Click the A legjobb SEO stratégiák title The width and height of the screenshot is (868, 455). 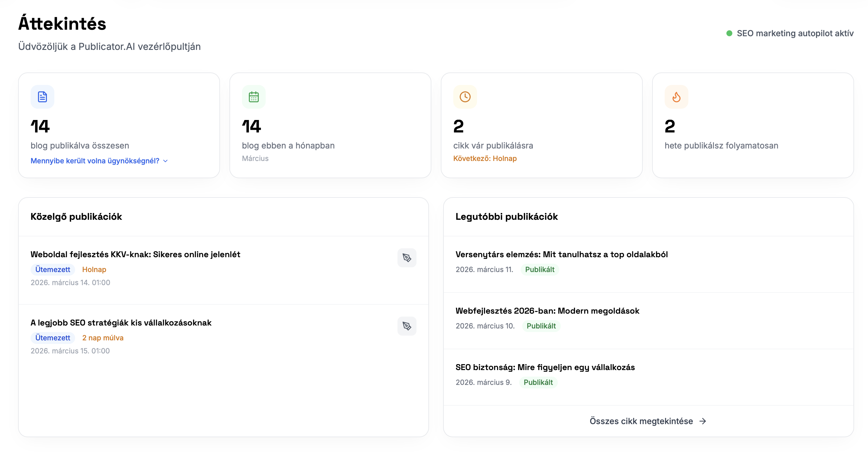[x=121, y=323]
